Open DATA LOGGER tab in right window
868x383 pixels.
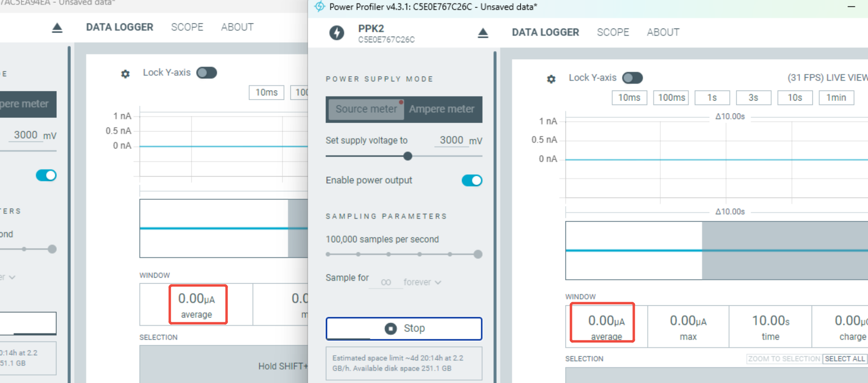pyautogui.click(x=545, y=32)
